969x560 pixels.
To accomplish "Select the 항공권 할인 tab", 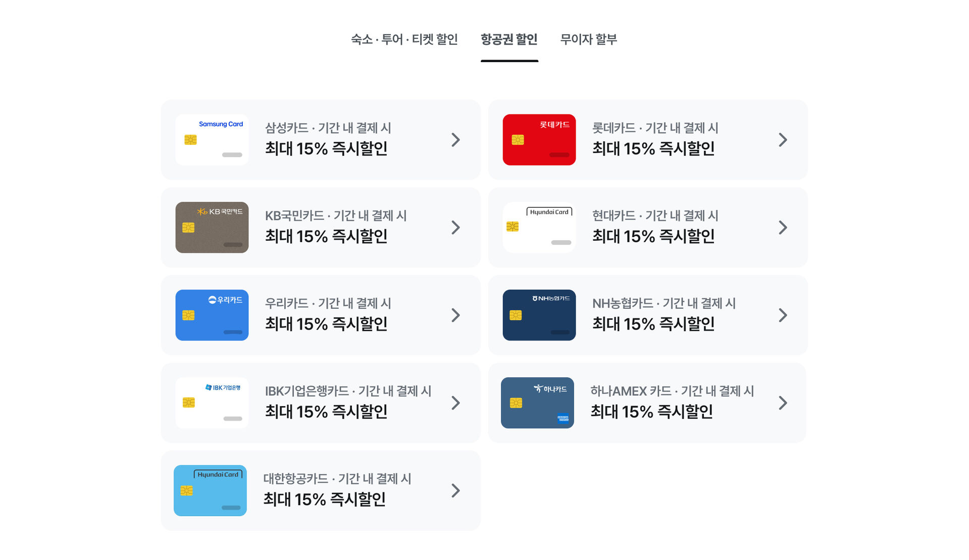I will tap(509, 39).
